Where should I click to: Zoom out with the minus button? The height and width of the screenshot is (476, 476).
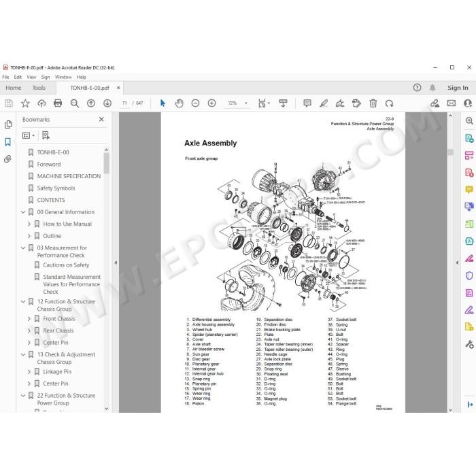[x=196, y=103]
